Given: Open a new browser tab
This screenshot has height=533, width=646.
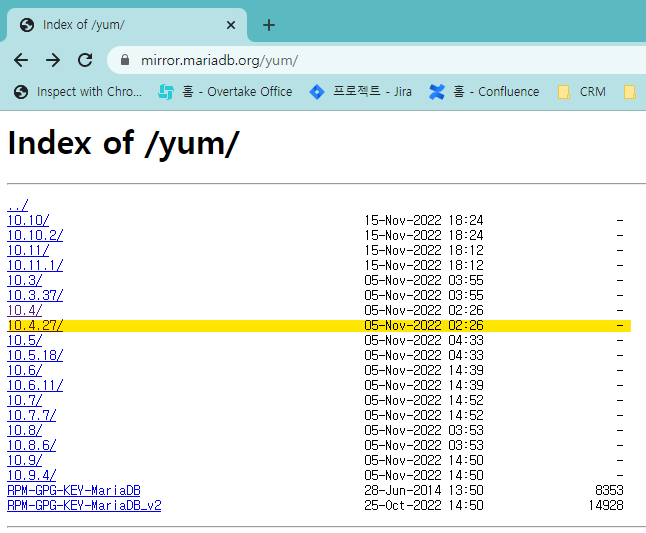Looking at the screenshot, I should click(269, 25).
